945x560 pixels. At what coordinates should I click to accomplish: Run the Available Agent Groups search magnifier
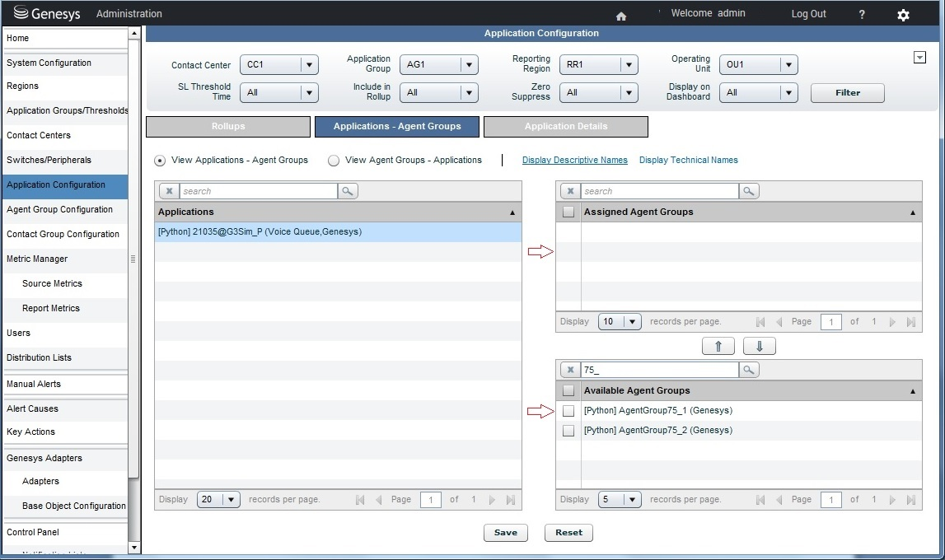click(x=749, y=370)
